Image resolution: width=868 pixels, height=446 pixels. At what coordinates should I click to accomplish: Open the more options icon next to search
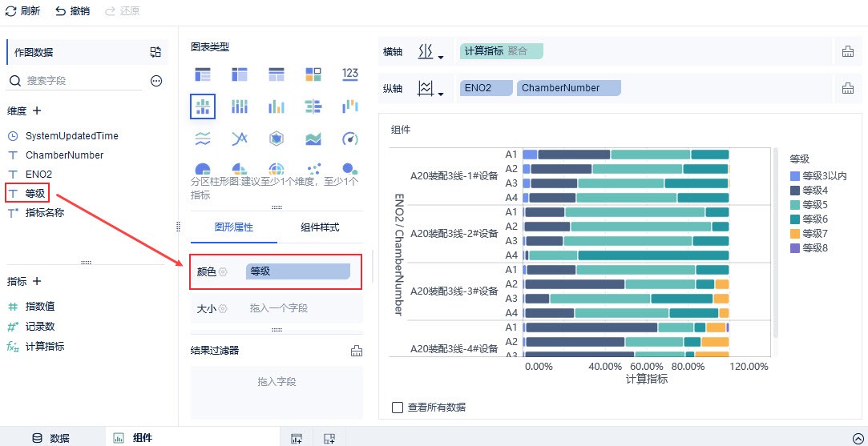(x=156, y=81)
